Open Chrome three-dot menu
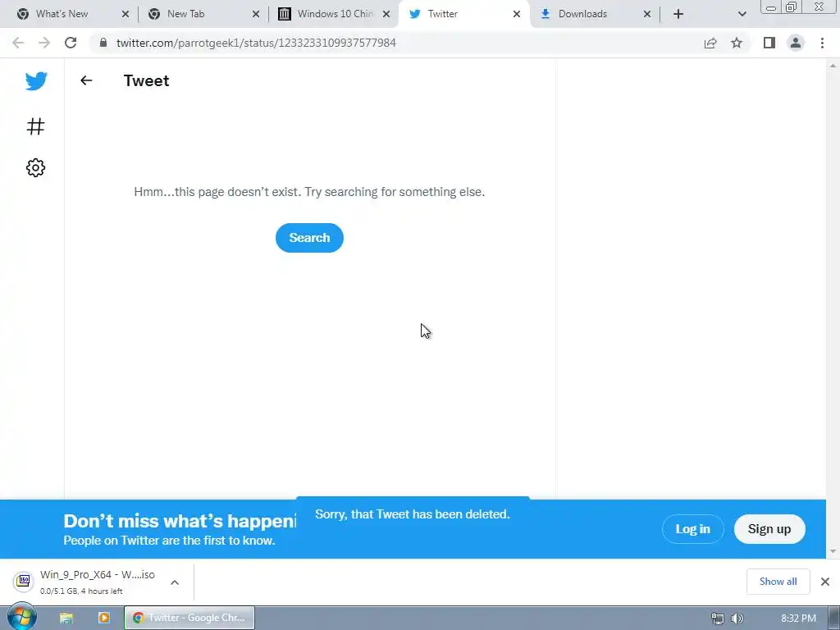 pyautogui.click(x=822, y=43)
